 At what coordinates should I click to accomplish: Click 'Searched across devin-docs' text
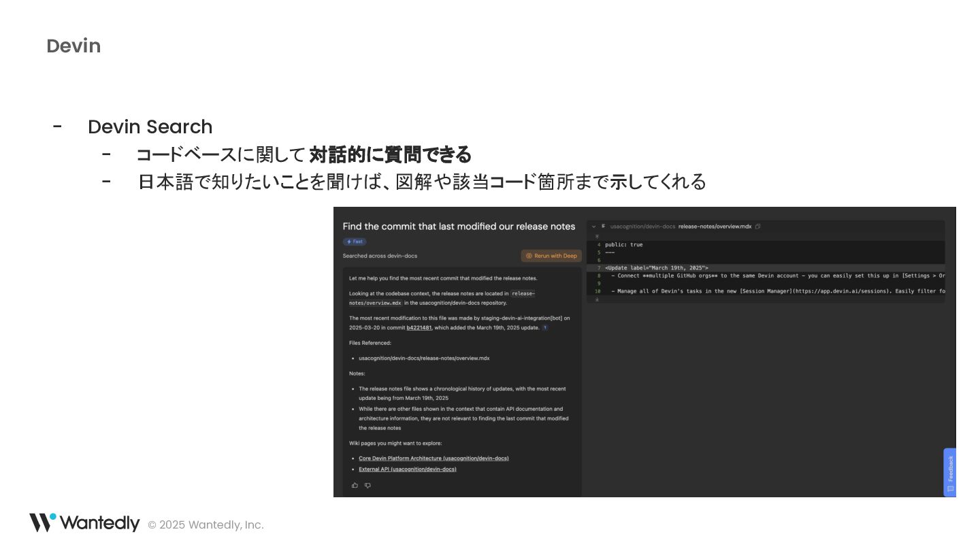[x=380, y=256]
